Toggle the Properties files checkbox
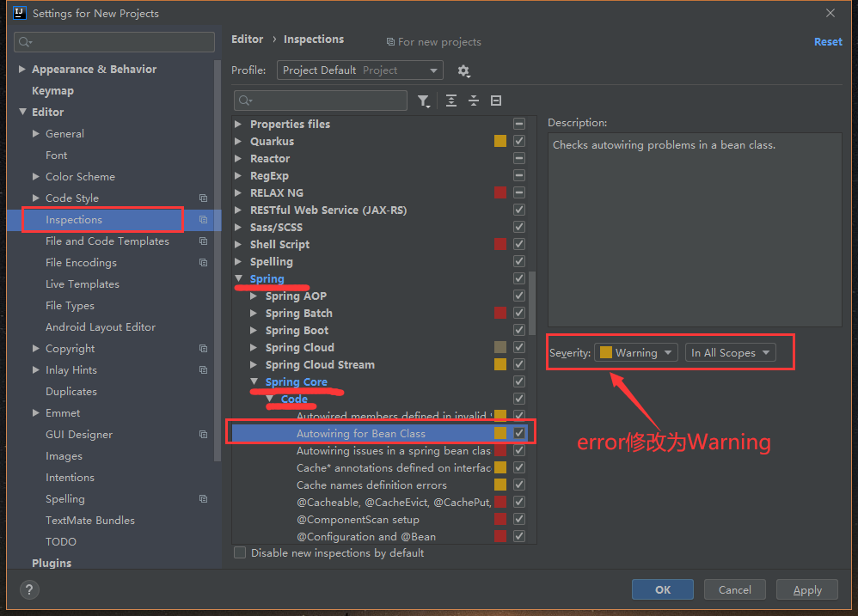 (x=519, y=124)
